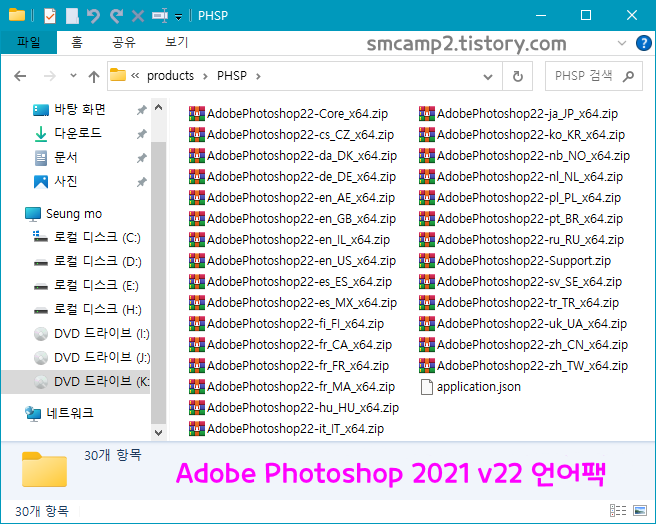Select AdobePhotoshop22-Core_x64.zip archive icon

[197, 113]
